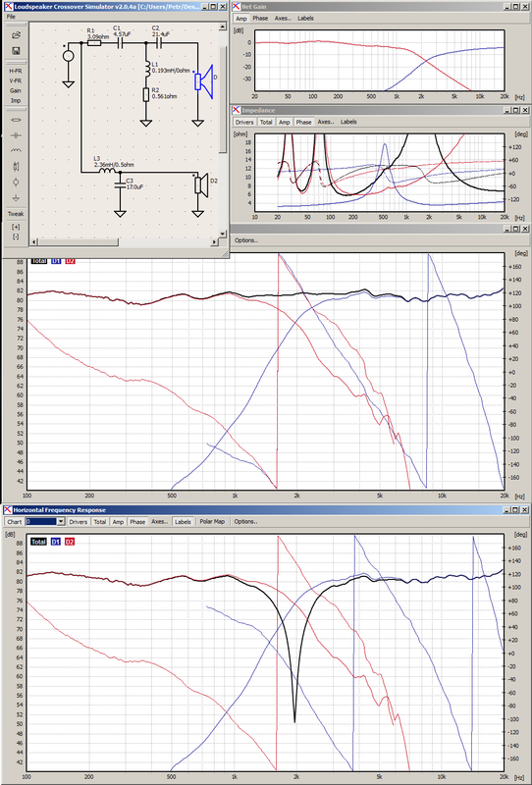Select capacitor C2 in the schematic
The image size is (532, 785).
point(159,43)
